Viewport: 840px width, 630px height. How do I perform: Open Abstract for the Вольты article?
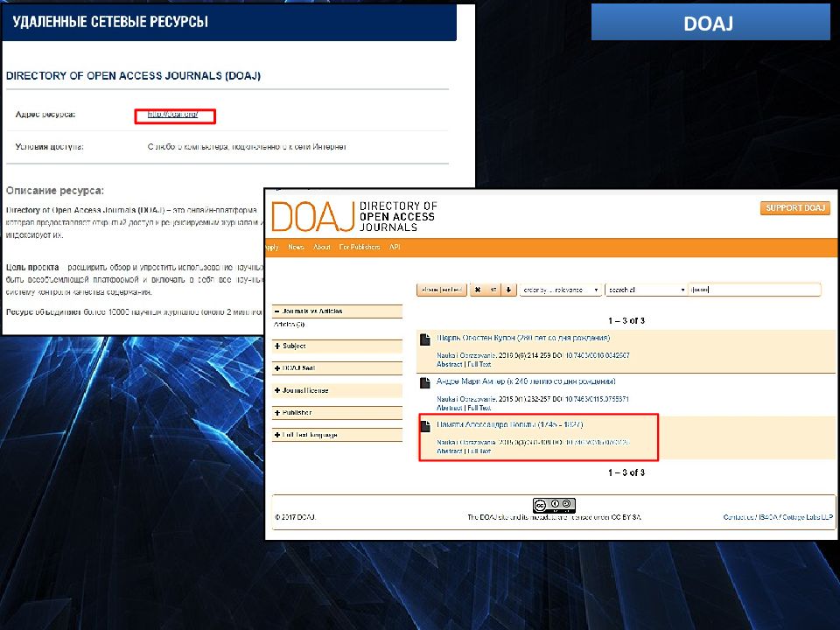click(x=449, y=451)
